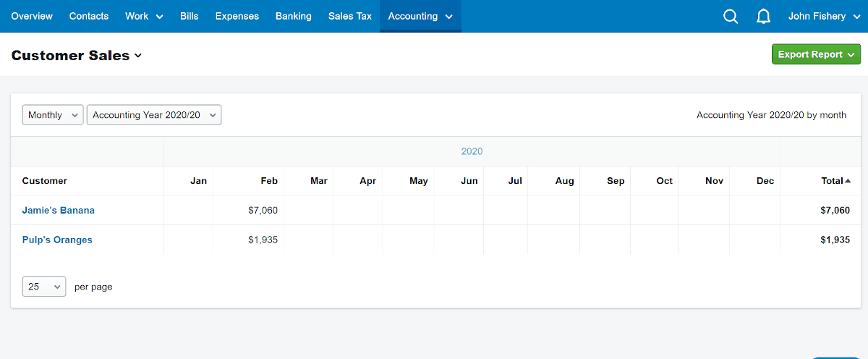Screen dimensions: 868x359
Task: Open the Bills section
Action: coord(190,16)
